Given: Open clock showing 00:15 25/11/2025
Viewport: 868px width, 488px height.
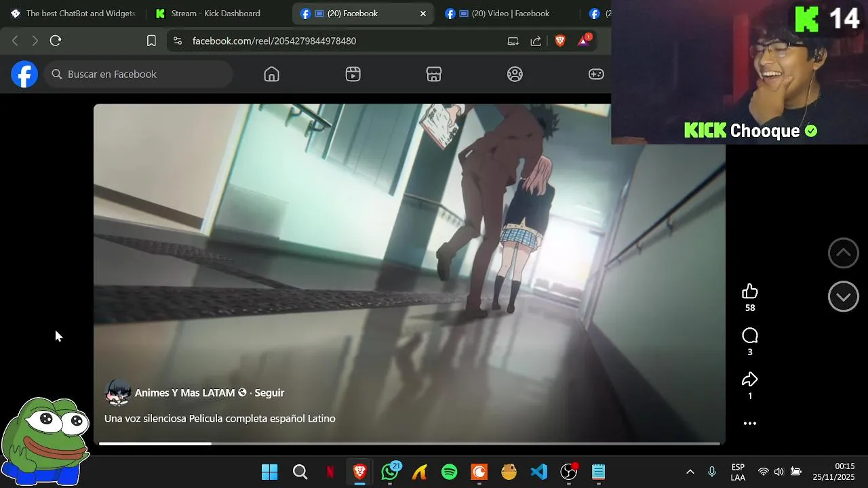Looking at the screenshot, I should (834, 472).
